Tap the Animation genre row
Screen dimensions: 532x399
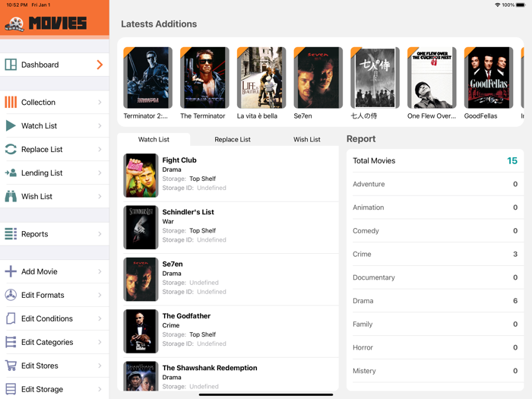point(435,207)
